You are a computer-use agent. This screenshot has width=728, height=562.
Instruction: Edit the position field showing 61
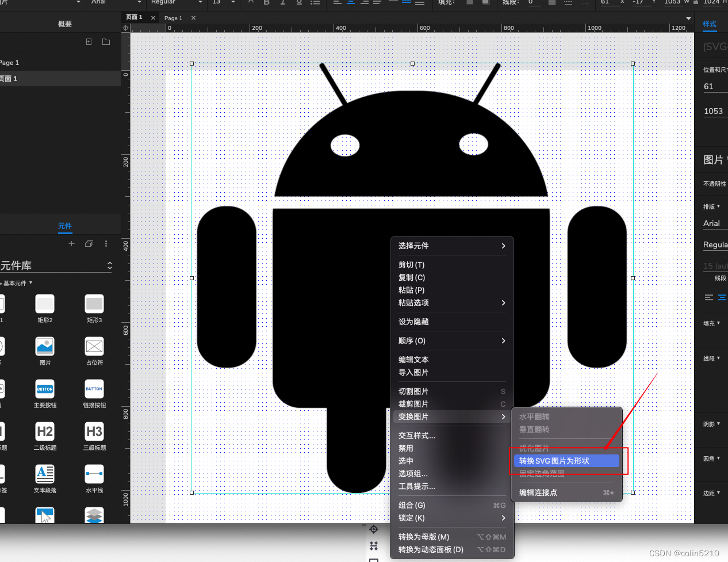[715, 86]
